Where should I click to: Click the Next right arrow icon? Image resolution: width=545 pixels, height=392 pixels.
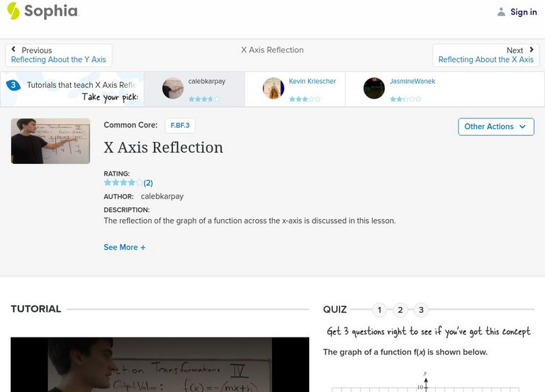tap(529, 50)
